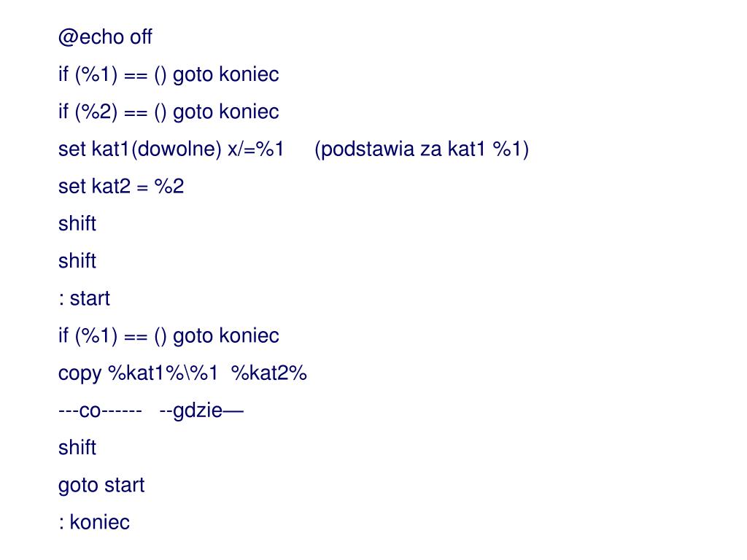This screenshot has height=560, width=747.
Task: Click the '@echo off' line
Action: [x=105, y=37]
